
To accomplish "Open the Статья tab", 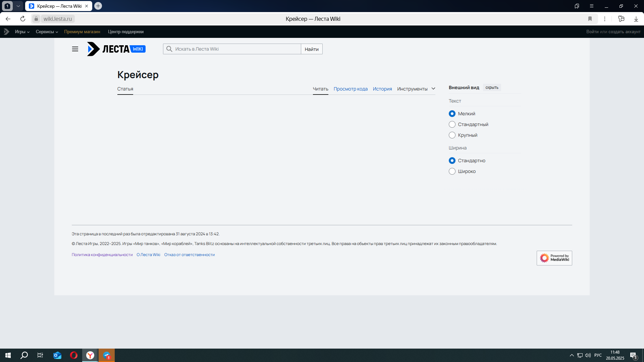I will point(125,89).
